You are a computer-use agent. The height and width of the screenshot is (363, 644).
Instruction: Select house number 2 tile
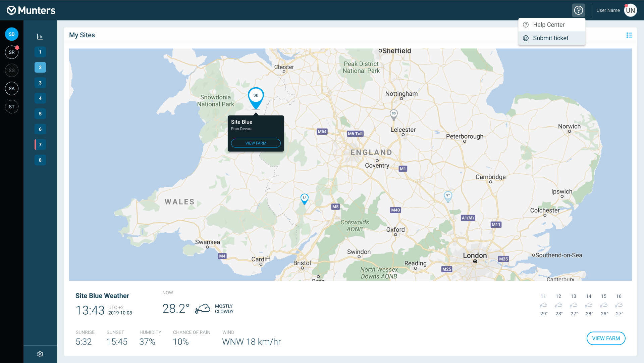point(40,67)
